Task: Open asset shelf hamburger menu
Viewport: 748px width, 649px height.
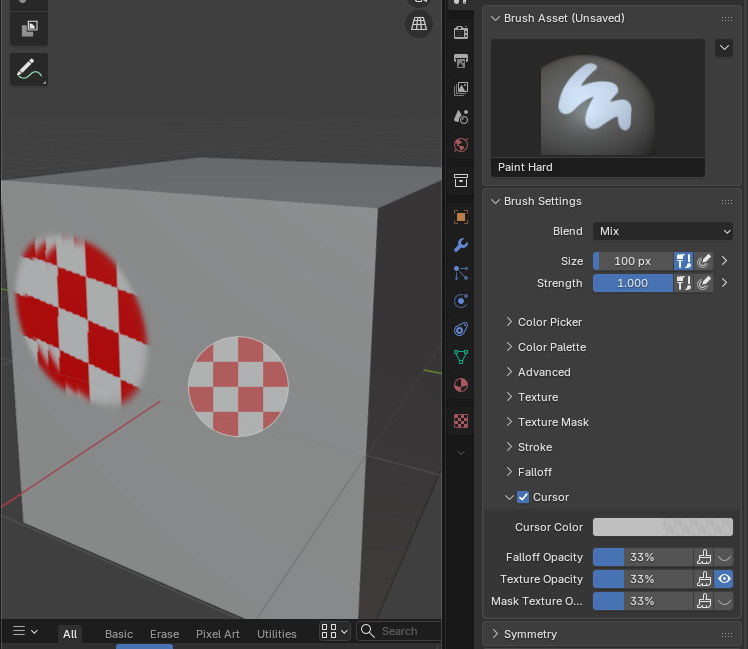Action: [x=25, y=631]
